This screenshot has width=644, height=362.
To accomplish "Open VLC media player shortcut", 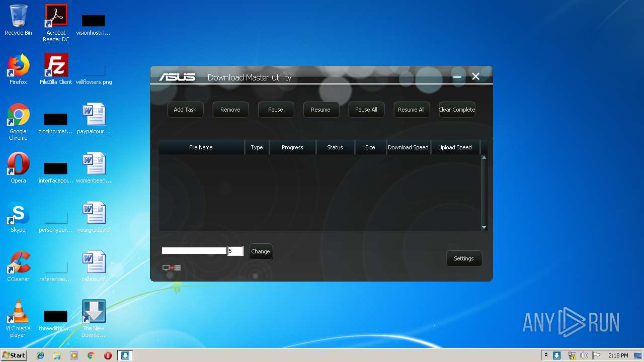I will point(18,318).
